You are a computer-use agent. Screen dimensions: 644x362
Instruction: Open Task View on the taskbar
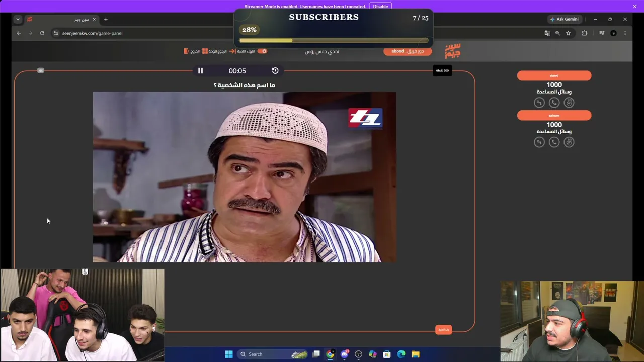click(316, 354)
